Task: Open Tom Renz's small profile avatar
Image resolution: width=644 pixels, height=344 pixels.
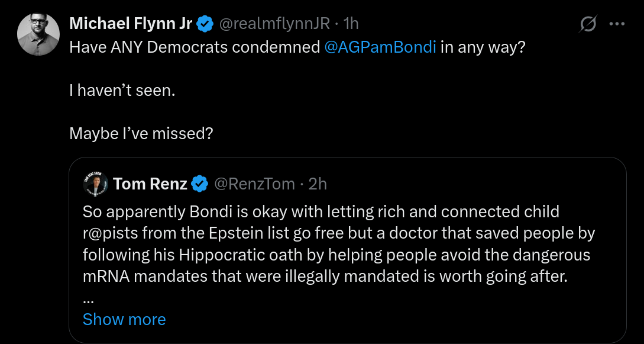Action: (x=95, y=184)
